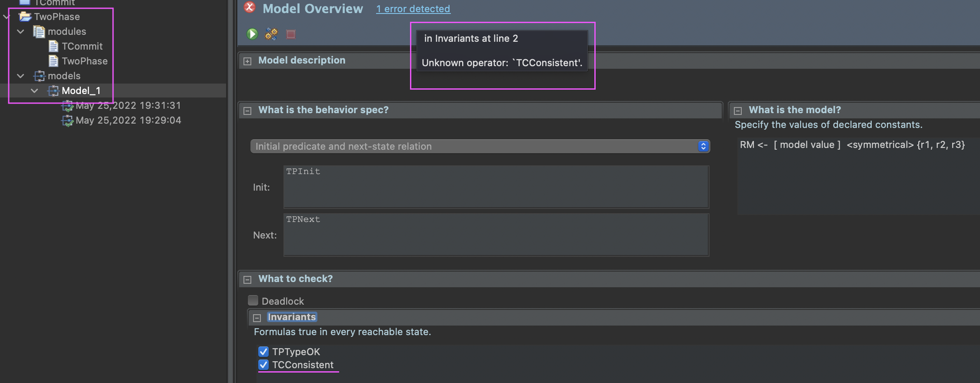The image size is (980, 383).
Task: Click the What is the model heading
Action: (795, 110)
